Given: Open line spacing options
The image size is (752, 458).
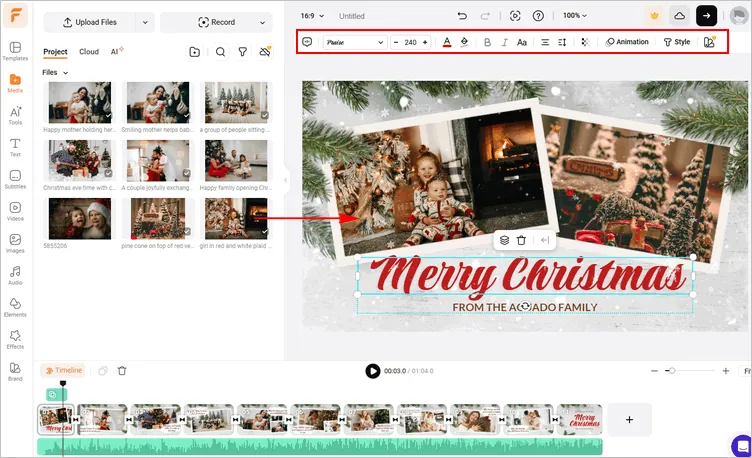Looking at the screenshot, I should [562, 42].
